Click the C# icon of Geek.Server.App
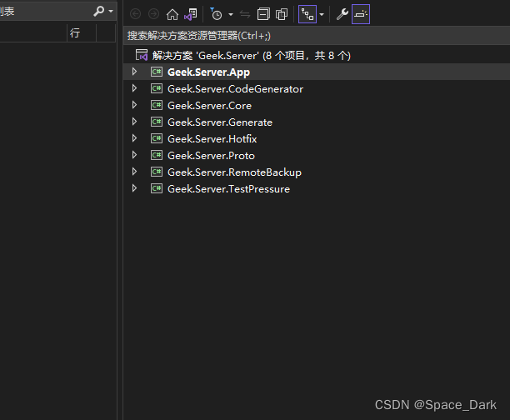Screen dimensions: 510x420 pos(157,72)
